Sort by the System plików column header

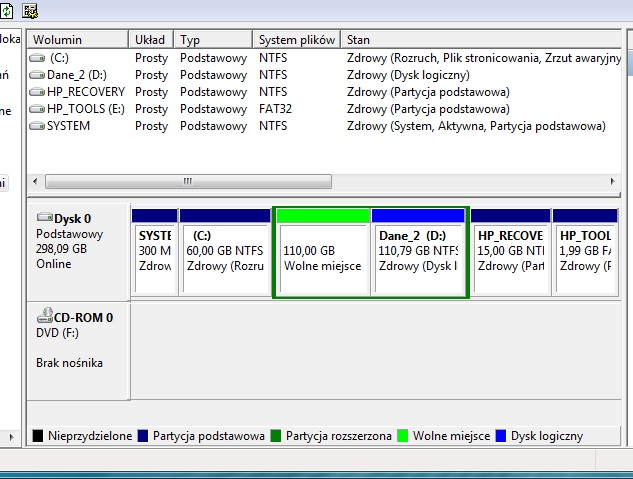pyautogui.click(x=297, y=40)
